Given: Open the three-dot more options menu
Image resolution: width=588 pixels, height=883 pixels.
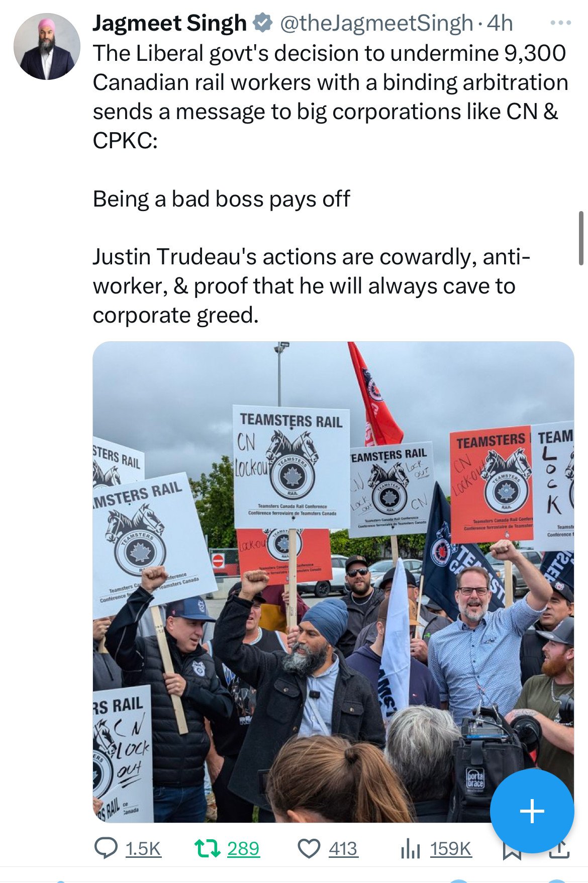Looking at the screenshot, I should coord(561,23).
